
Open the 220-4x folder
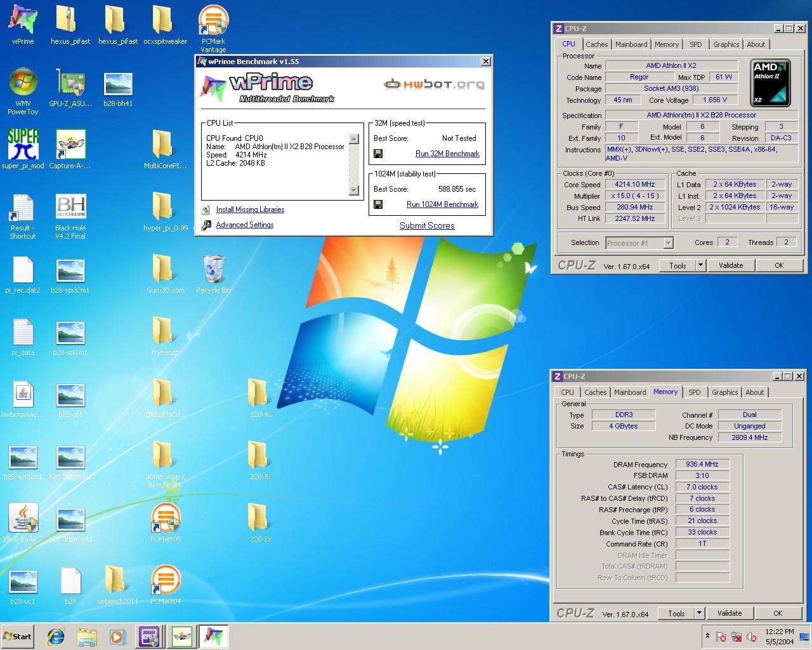click(x=260, y=398)
